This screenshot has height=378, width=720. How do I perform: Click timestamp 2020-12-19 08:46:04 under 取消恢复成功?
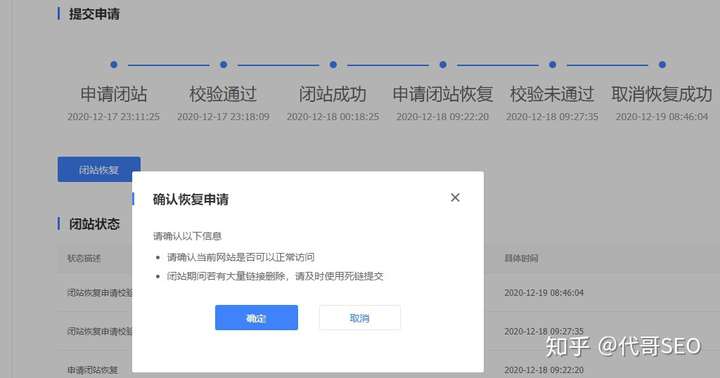pos(662,117)
